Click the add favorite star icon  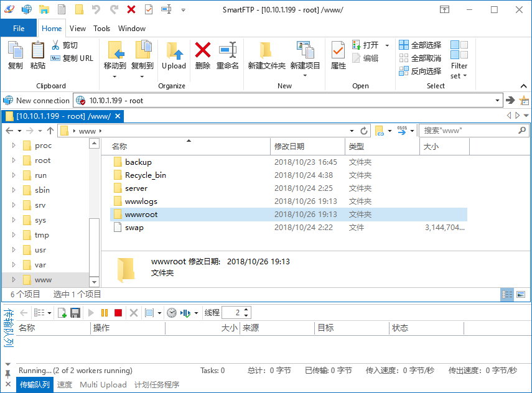(524, 100)
